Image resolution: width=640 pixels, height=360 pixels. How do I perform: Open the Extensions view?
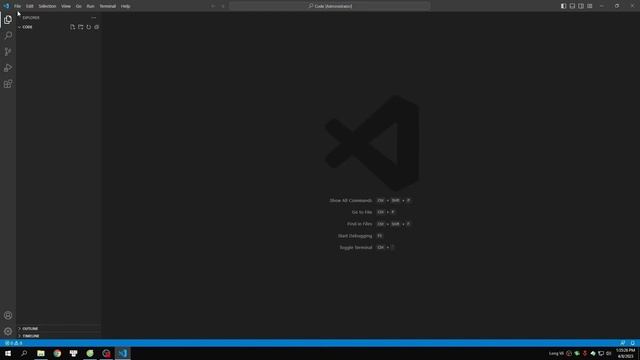(x=8, y=84)
